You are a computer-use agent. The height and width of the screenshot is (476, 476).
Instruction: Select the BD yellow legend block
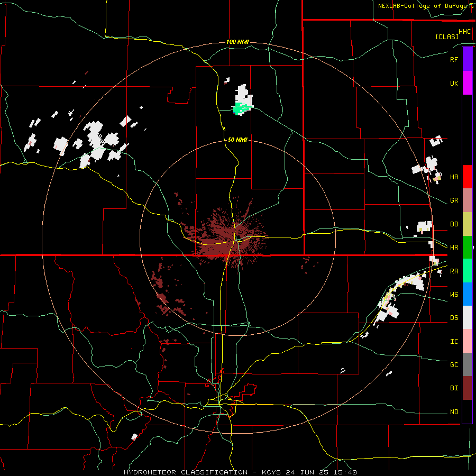coord(467,224)
